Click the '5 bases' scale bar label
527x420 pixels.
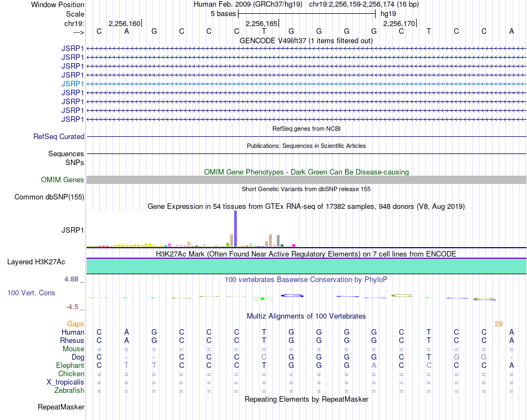click(223, 14)
